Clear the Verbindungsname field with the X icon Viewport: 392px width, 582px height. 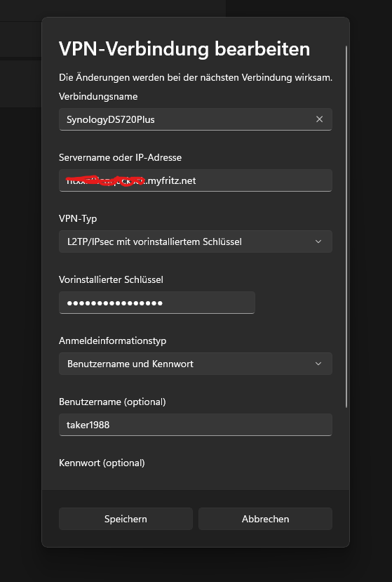[x=319, y=119]
